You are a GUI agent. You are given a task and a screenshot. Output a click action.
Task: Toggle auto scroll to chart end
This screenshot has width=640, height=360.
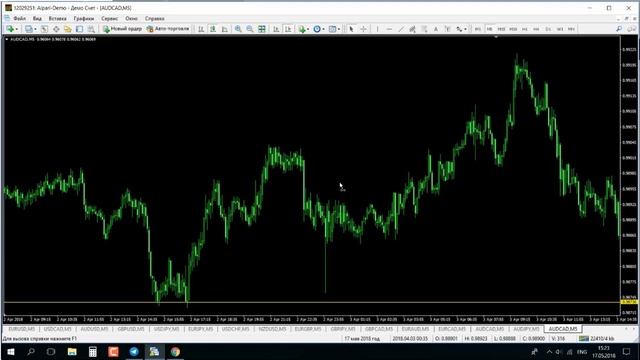(x=276, y=29)
